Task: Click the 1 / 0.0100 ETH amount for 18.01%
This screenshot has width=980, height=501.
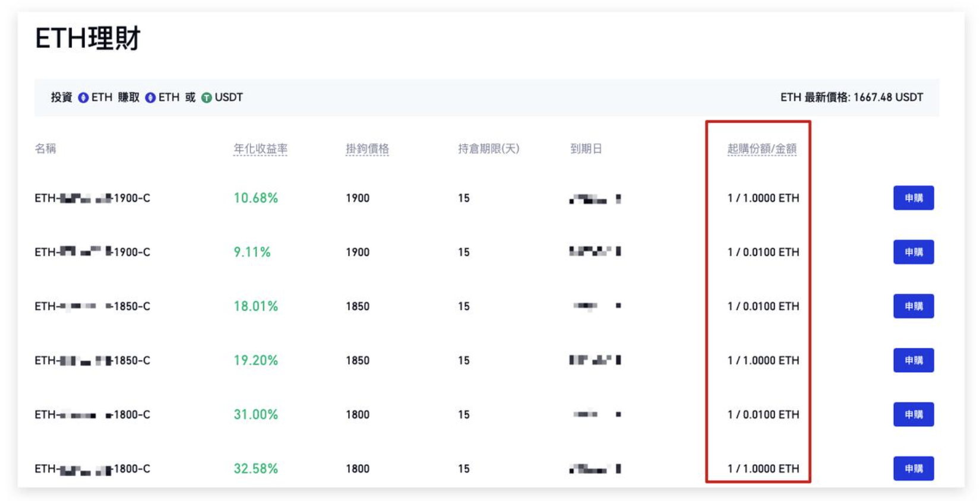Action: pyautogui.click(x=763, y=306)
